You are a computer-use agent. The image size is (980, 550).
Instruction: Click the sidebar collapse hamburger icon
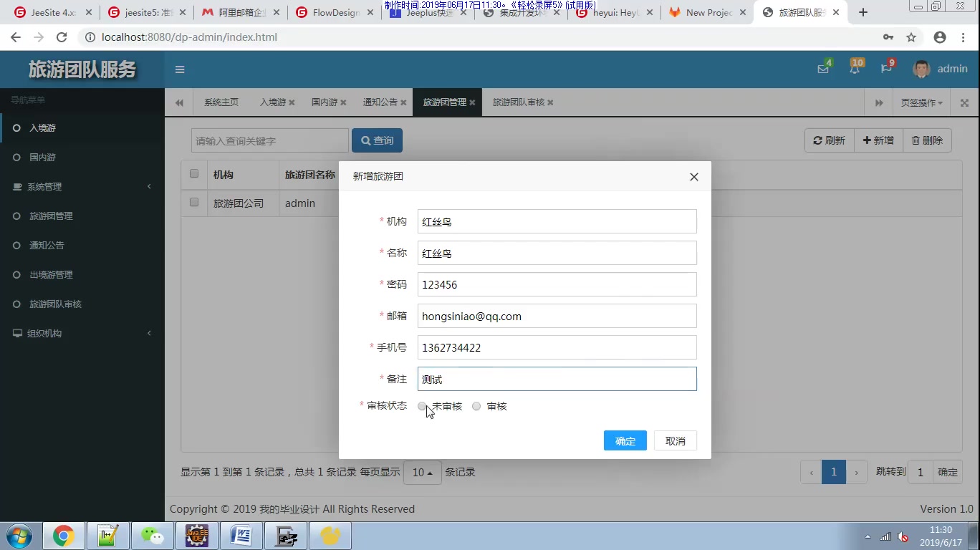[180, 69]
